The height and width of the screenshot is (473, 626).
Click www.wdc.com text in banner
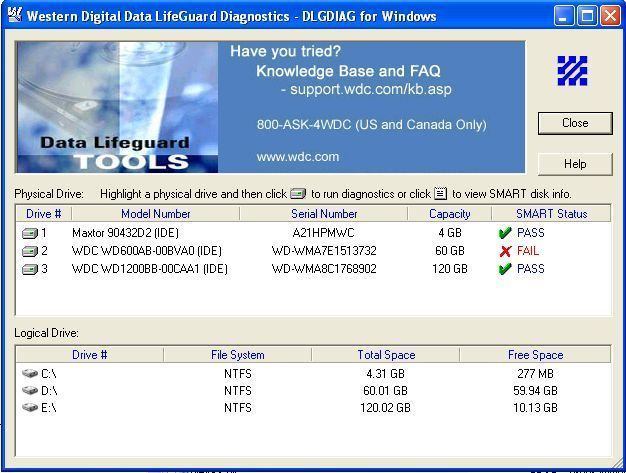click(298, 156)
